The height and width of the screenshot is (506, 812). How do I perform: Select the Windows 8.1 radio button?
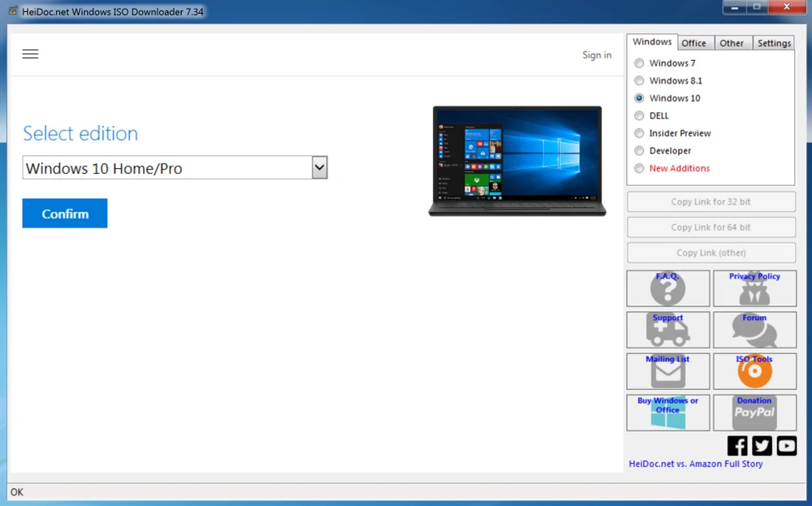tap(639, 81)
